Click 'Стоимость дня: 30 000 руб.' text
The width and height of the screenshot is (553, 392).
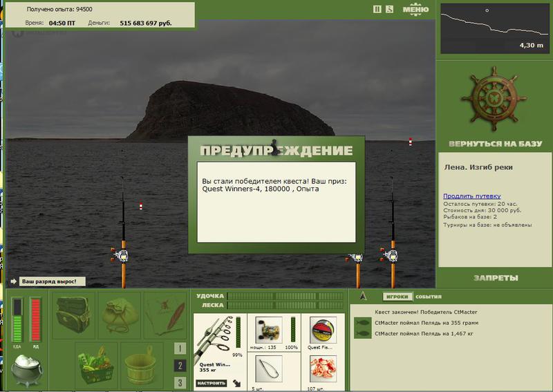(482, 210)
